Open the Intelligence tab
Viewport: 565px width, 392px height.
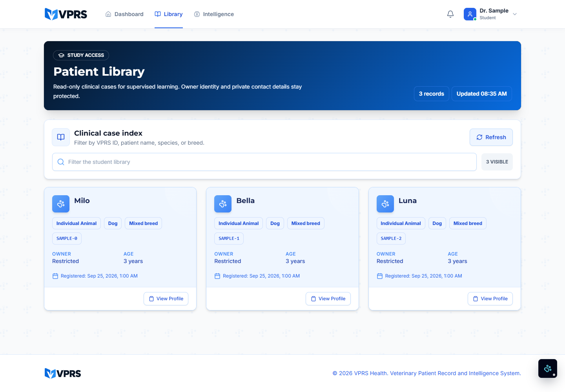coord(214,14)
